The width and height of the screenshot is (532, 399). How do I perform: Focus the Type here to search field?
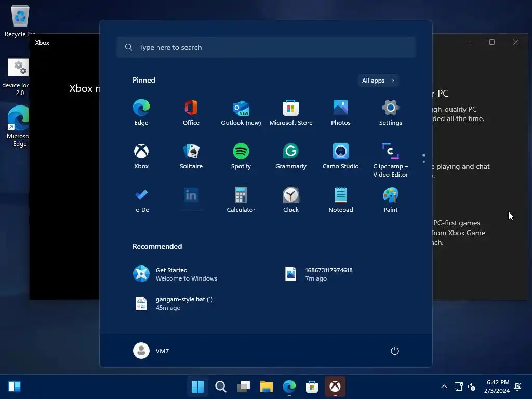tap(266, 47)
